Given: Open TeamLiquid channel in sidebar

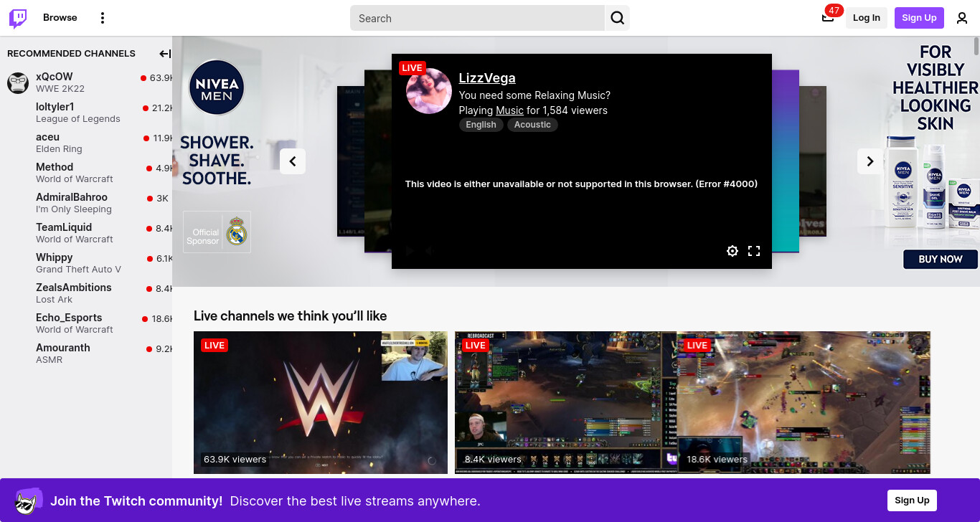Looking at the screenshot, I should click(86, 233).
